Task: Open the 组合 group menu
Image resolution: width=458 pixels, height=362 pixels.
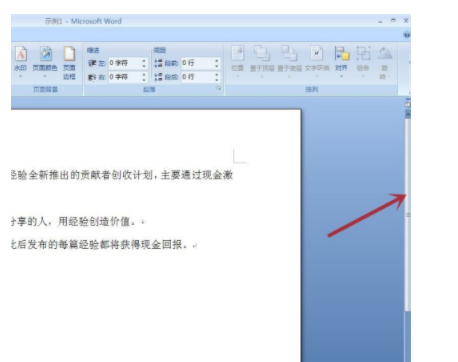Action: coord(363,62)
